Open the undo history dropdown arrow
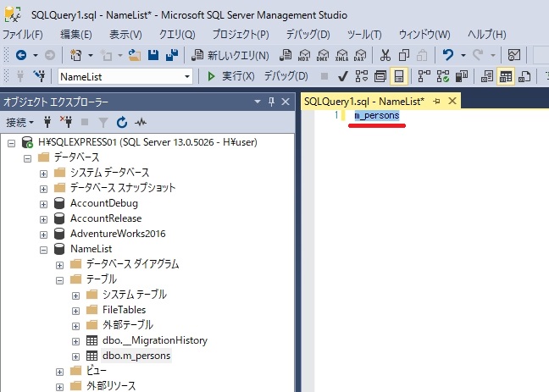 point(463,55)
